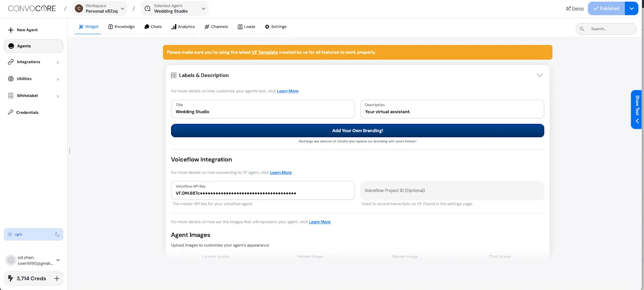Click the Published button
Viewport: 644px width, 290px height.
tap(606, 8)
